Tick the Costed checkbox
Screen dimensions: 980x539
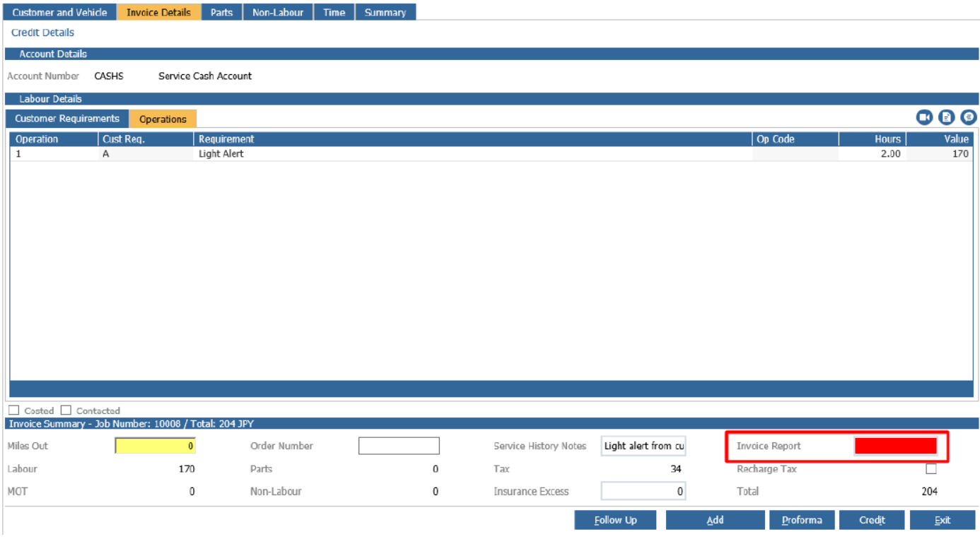point(14,410)
